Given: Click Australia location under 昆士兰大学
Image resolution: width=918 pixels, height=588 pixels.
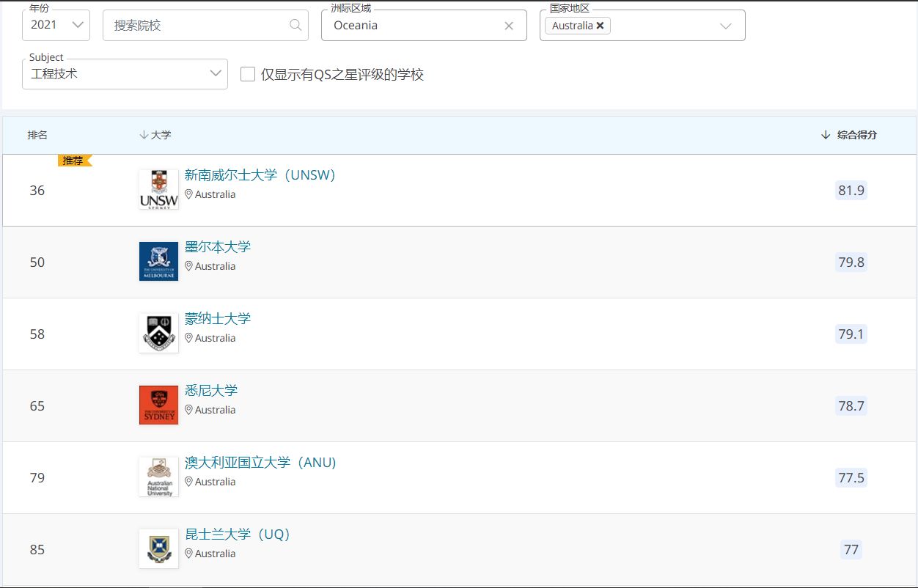Looking at the screenshot, I should tap(210, 554).
